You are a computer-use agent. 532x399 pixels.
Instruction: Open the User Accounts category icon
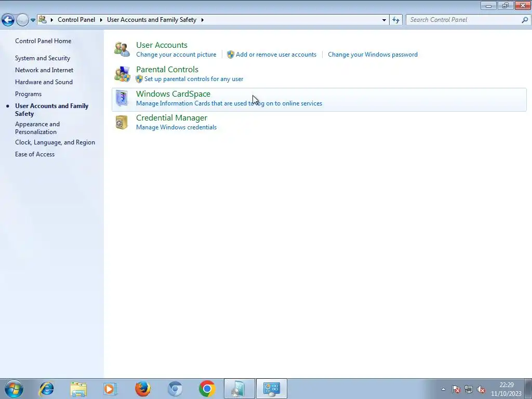point(122,49)
